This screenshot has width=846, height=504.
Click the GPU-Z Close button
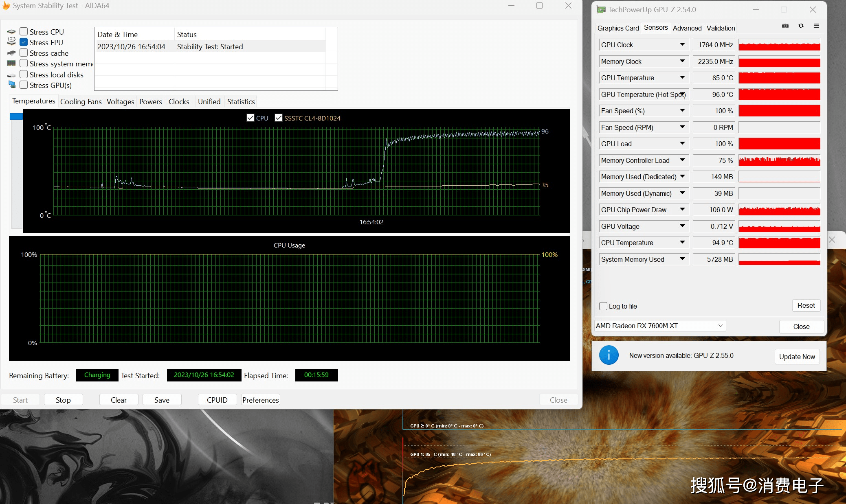point(801,327)
